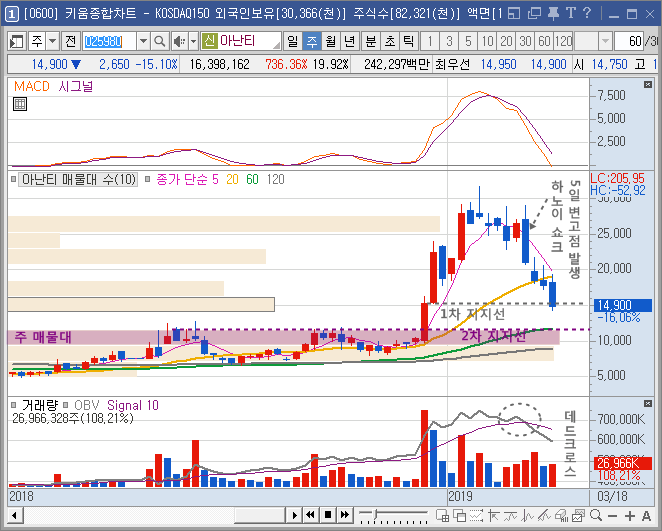Close the volume indicator panel

pyautogui.click(x=648, y=404)
